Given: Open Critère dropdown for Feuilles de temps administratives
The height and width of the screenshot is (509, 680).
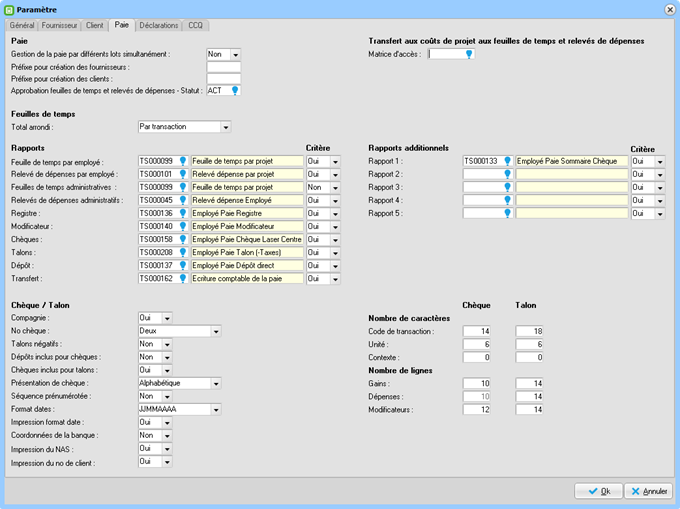Looking at the screenshot, I should click(x=335, y=188).
